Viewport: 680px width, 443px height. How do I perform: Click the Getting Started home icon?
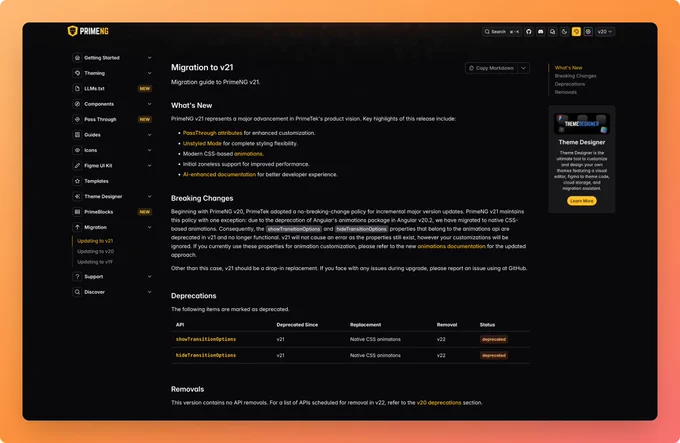(x=77, y=58)
